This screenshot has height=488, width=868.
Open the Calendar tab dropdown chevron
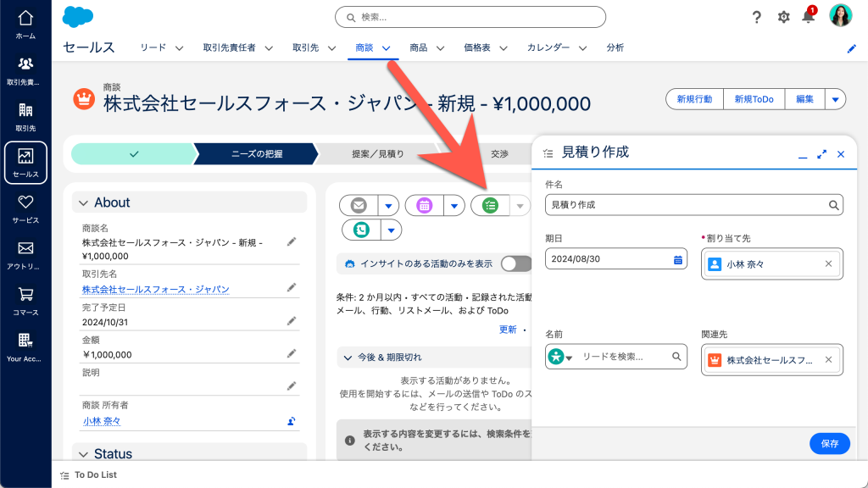tap(582, 48)
